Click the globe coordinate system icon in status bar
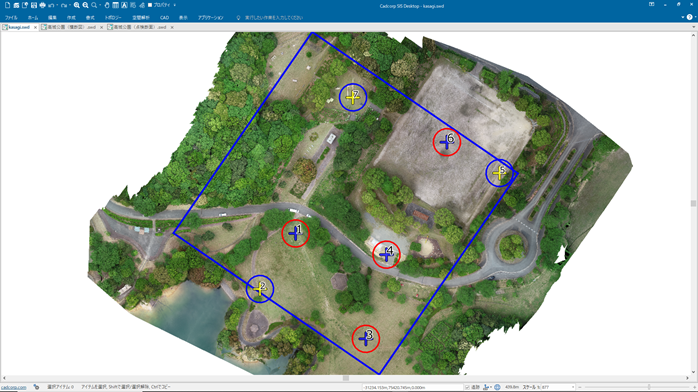The image size is (698, 392). click(x=497, y=387)
